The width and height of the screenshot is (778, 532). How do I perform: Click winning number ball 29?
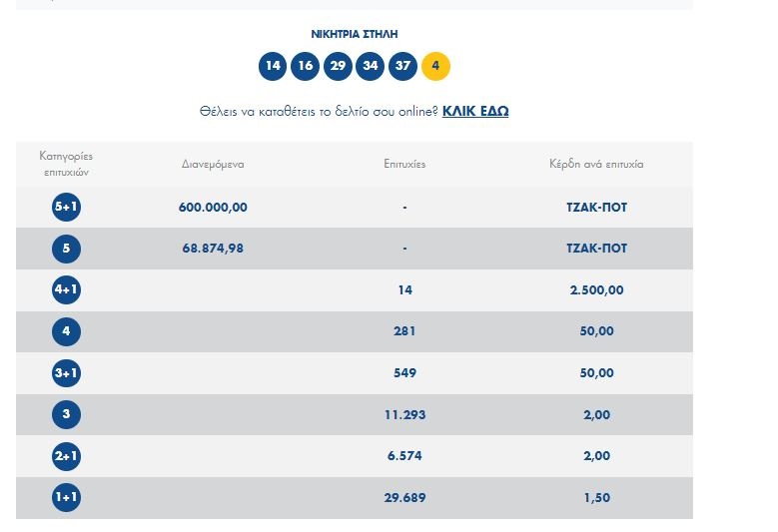tap(338, 67)
